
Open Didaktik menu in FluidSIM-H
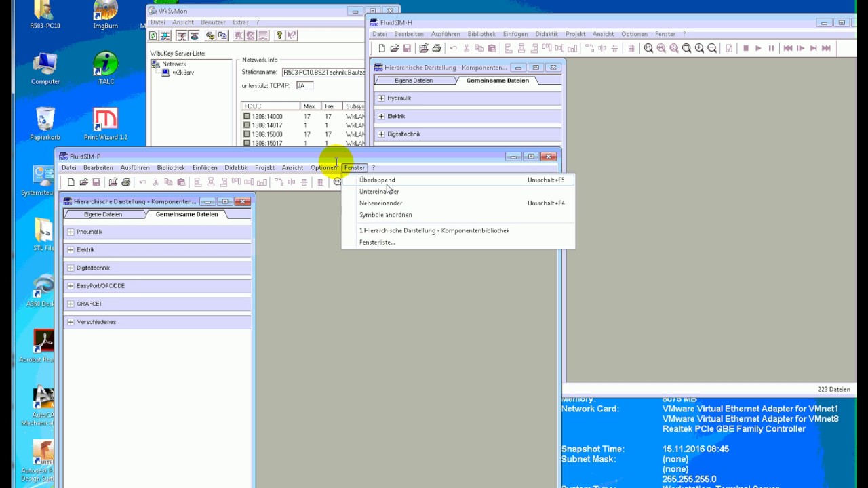(x=547, y=34)
